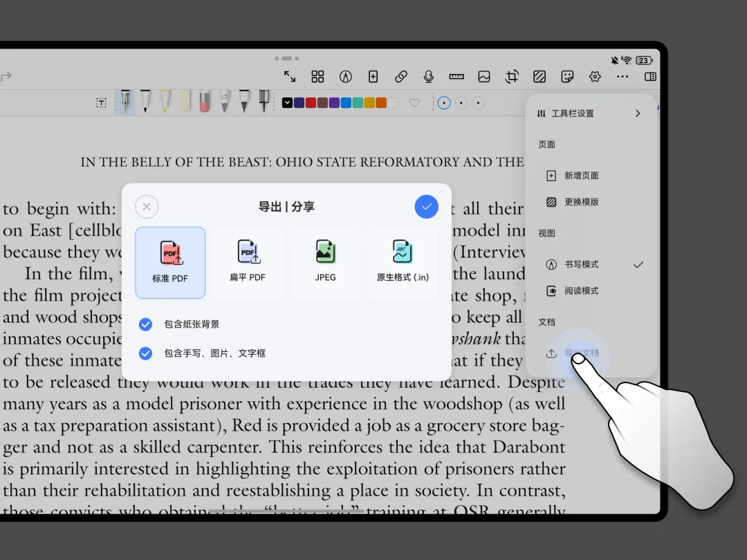This screenshot has width=747, height=560.
Task: Select the ruler tool
Action: pyautogui.click(x=456, y=76)
